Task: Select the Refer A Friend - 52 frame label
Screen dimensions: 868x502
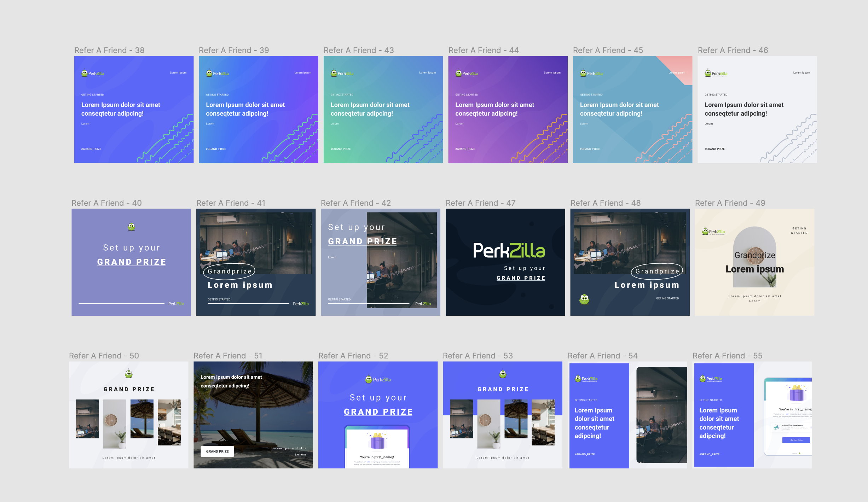Action: coord(353,356)
